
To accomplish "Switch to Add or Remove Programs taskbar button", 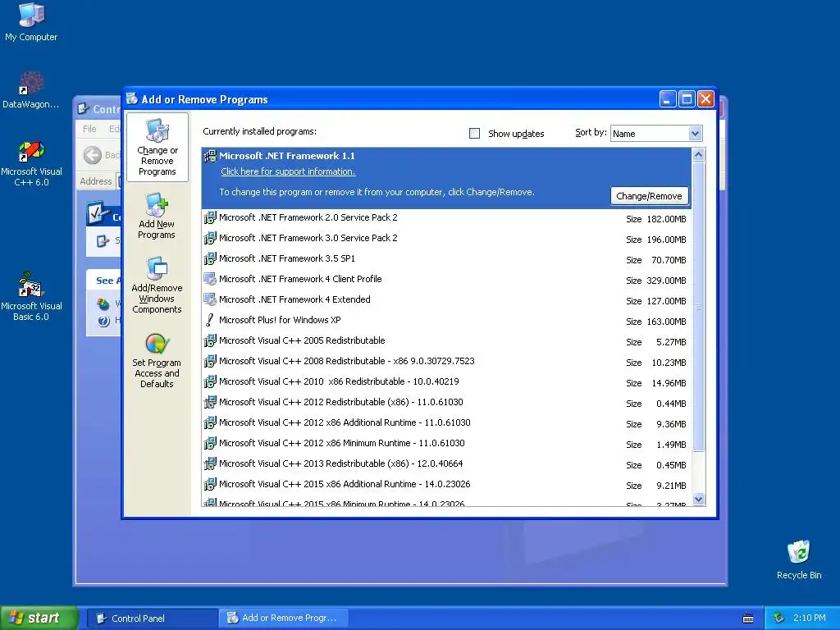I will pyautogui.click(x=283, y=619).
